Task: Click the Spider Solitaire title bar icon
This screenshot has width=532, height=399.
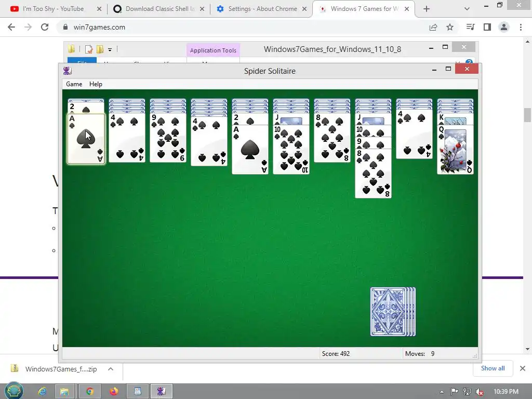Action: point(67,71)
